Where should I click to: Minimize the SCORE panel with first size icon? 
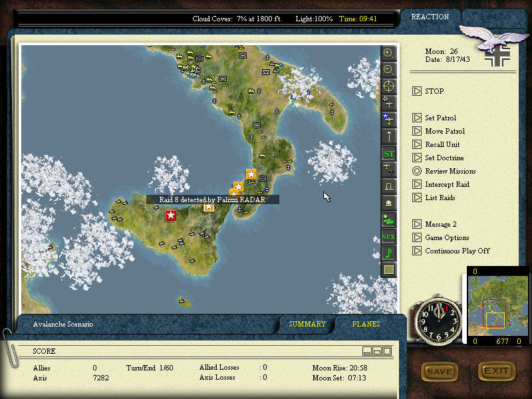367,351
